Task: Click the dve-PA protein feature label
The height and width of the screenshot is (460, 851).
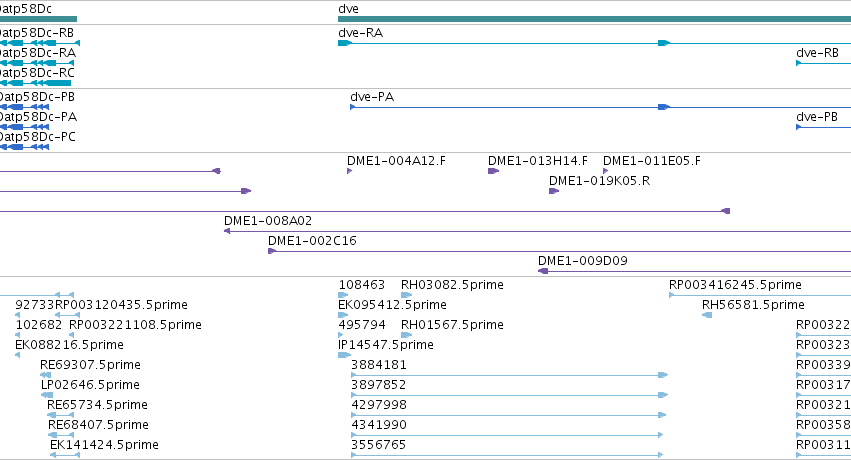Action: (x=372, y=97)
